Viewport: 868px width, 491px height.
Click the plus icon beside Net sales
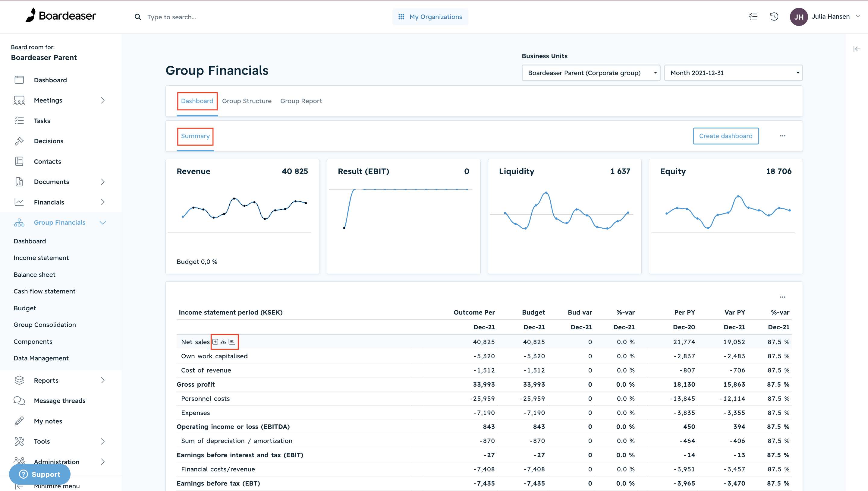(x=215, y=342)
